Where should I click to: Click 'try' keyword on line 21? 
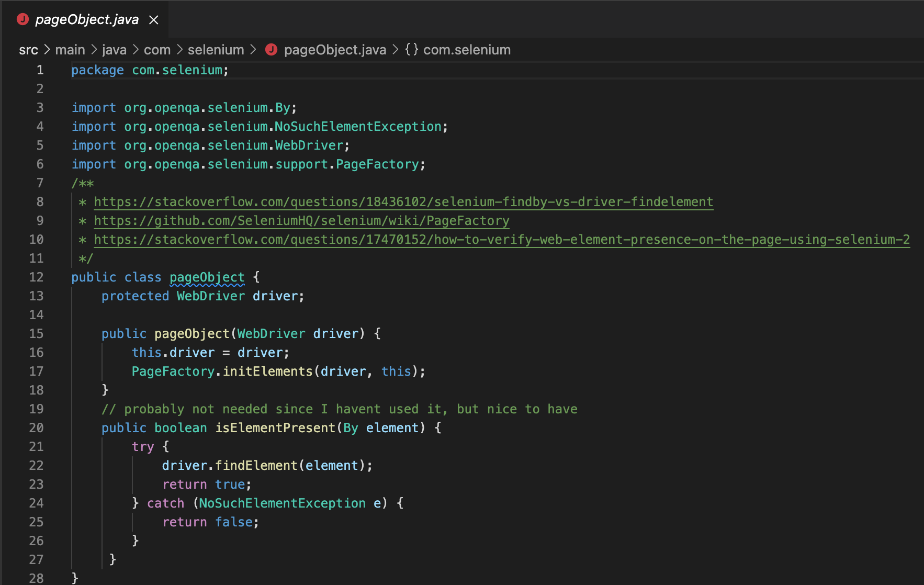[x=143, y=447]
